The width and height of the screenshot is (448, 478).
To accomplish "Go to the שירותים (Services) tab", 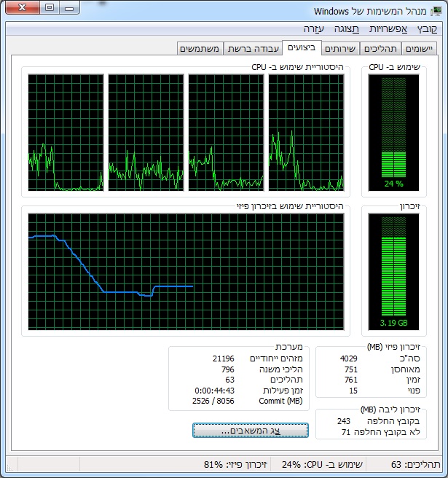I will click(x=340, y=49).
